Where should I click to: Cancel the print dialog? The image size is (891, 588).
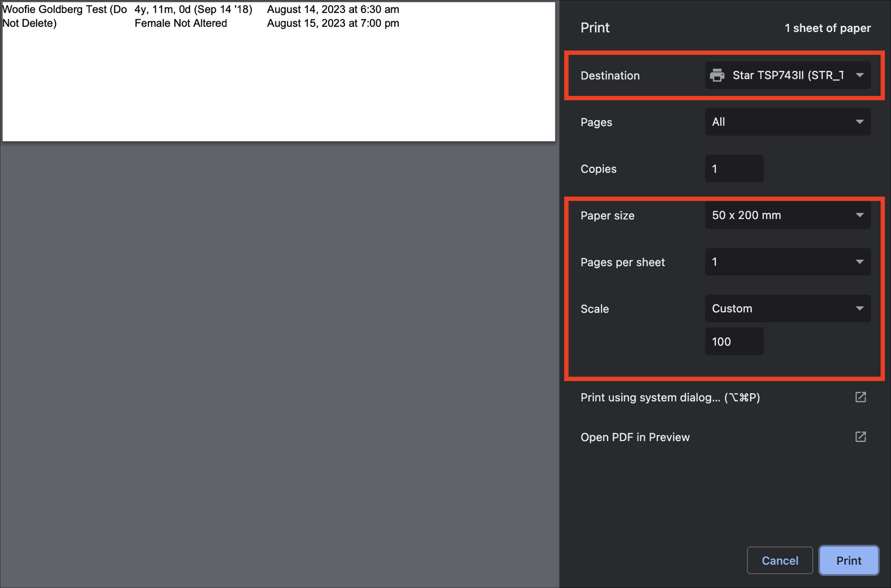(x=779, y=560)
